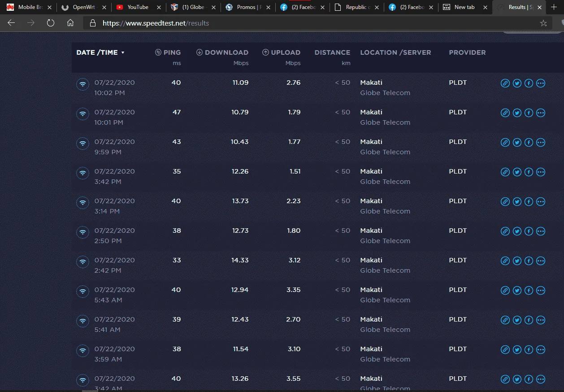Copy link icon for 5:41 AM result
This screenshot has height=392, width=564.
pos(505,320)
